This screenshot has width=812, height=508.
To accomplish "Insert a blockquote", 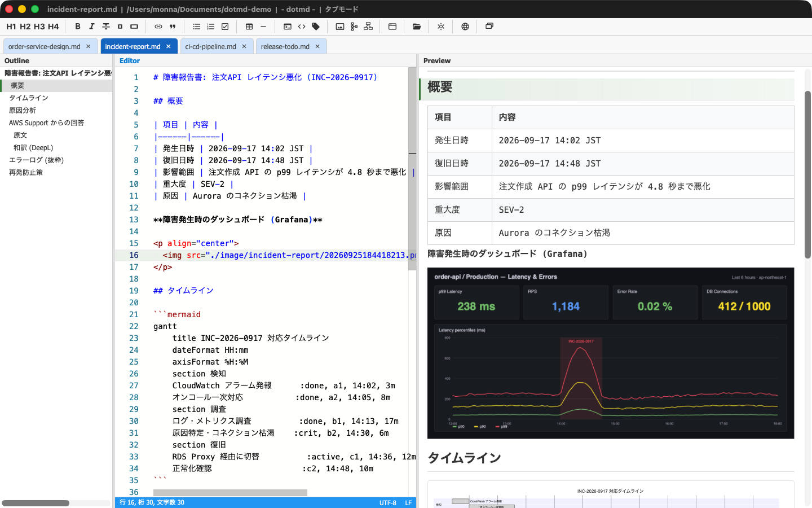I will 173,27.
